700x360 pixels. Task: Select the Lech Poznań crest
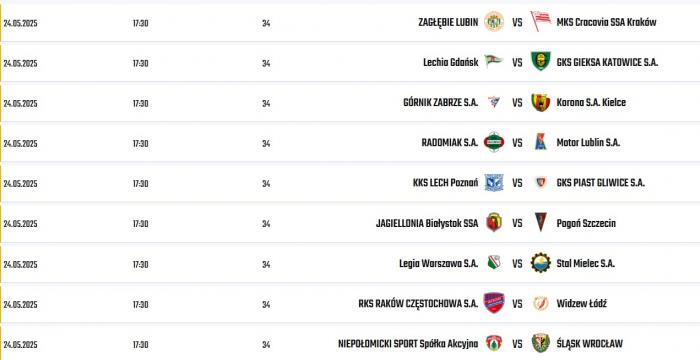(494, 183)
